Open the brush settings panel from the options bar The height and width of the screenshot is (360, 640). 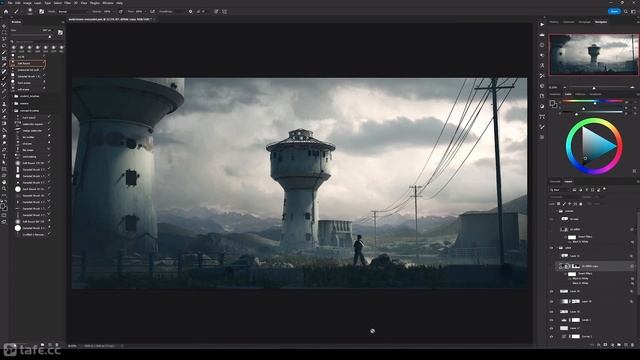coord(41,11)
